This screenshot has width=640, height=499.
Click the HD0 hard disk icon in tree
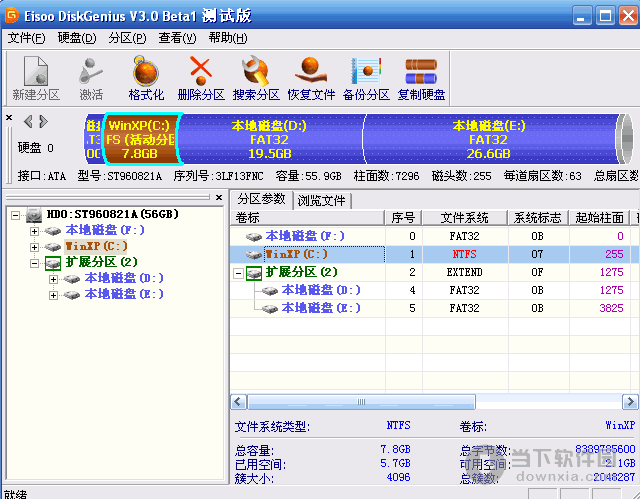click(34, 215)
